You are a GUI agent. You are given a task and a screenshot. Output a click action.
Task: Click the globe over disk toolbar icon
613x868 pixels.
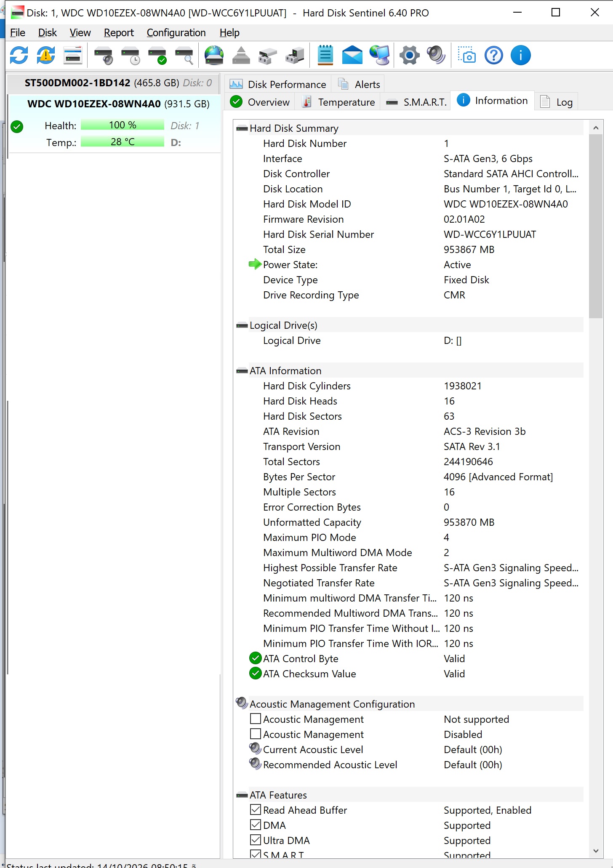214,55
